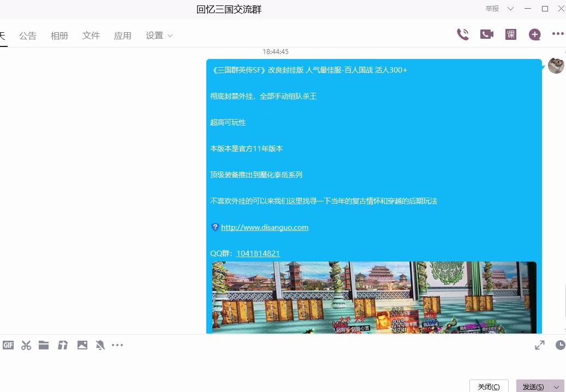
Task: Invite members with the plus icon
Action: [534, 34]
